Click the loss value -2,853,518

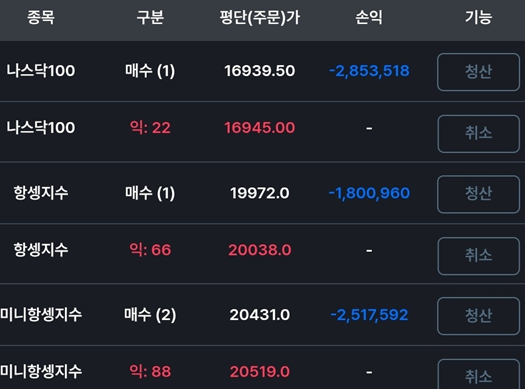tap(369, 71)
